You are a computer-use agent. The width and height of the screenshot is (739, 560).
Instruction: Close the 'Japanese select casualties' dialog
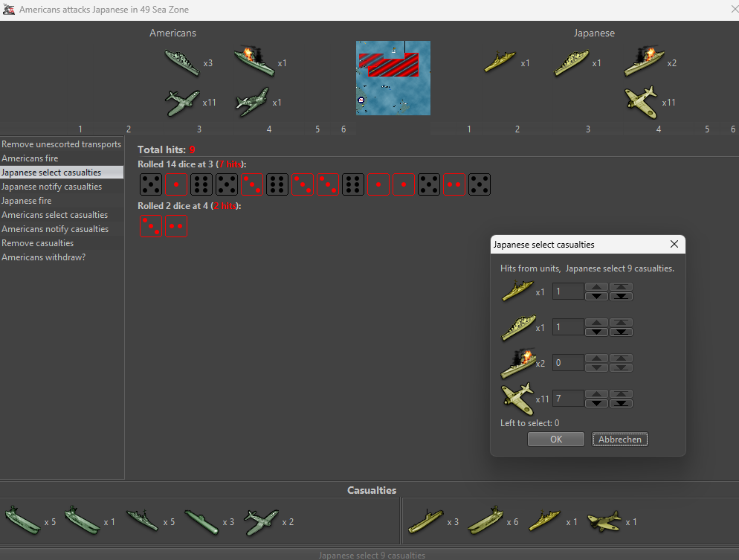[x=674, y=245]
